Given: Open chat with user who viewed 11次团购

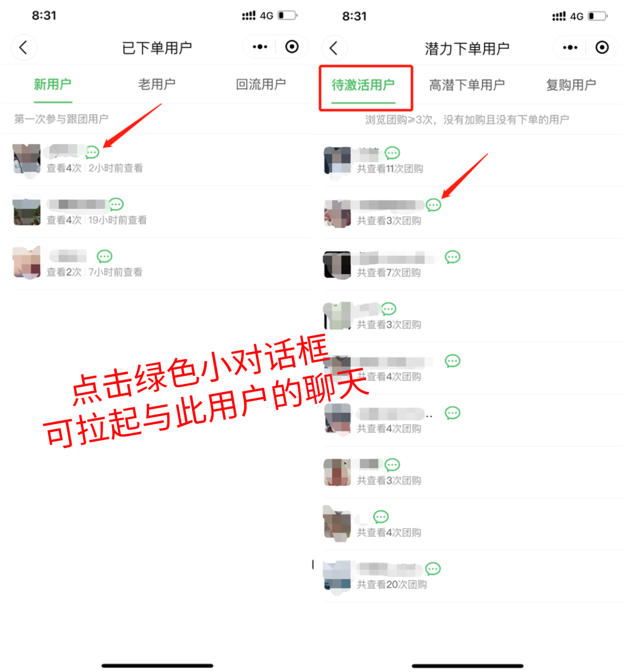Looking at the screenshot, I should point(392,152).
